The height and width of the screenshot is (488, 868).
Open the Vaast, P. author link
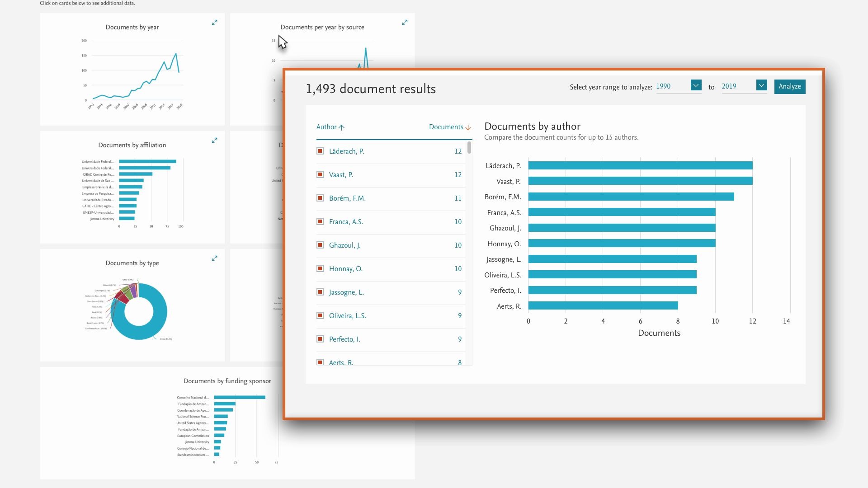click(341, 175)
